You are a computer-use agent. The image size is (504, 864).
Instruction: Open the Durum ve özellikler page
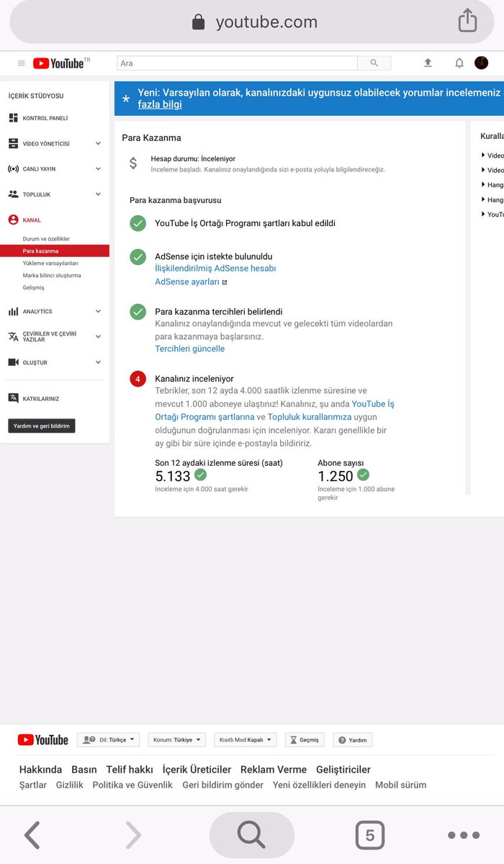(46, 238)
